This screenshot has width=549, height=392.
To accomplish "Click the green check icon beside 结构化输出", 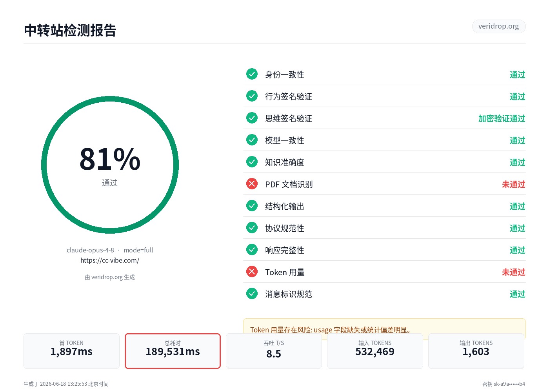I will [x=252, y=206].
